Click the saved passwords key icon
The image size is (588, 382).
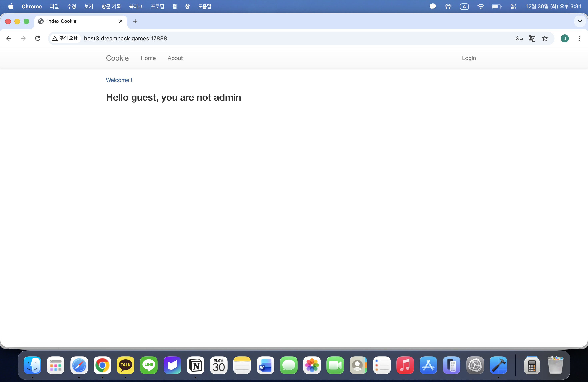click(519, 38)
